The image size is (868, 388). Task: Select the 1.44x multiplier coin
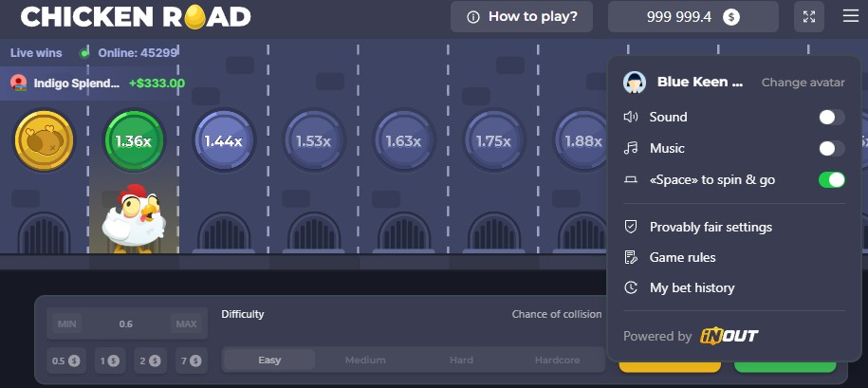point(224,140)
